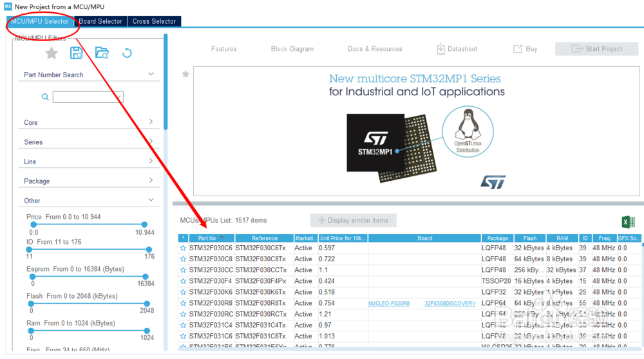Switch to Board Selector tab

pos(100,21)
